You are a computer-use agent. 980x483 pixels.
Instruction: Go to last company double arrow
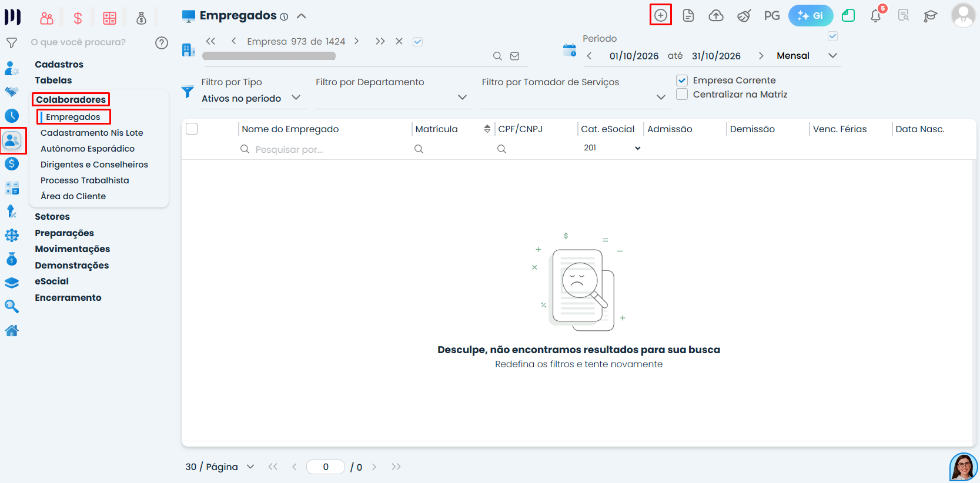380,41
